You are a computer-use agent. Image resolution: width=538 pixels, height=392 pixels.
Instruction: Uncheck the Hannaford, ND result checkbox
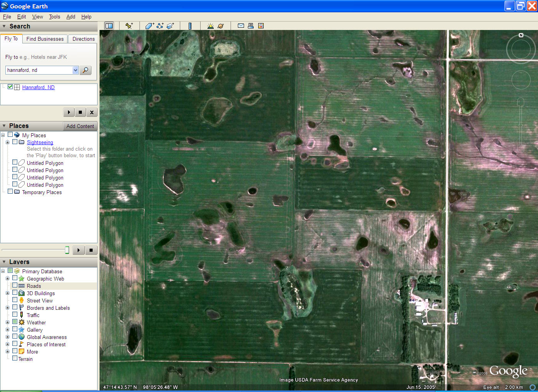(x=10, y=87)
